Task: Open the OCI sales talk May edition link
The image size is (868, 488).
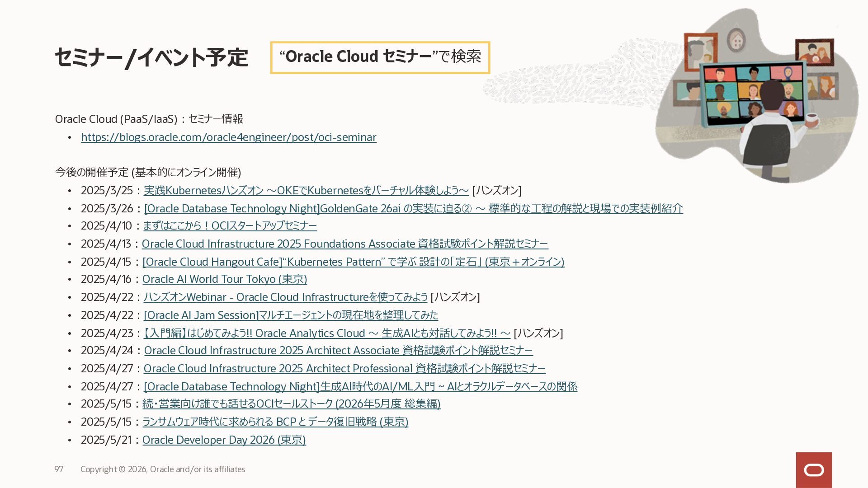Action: 291,404
